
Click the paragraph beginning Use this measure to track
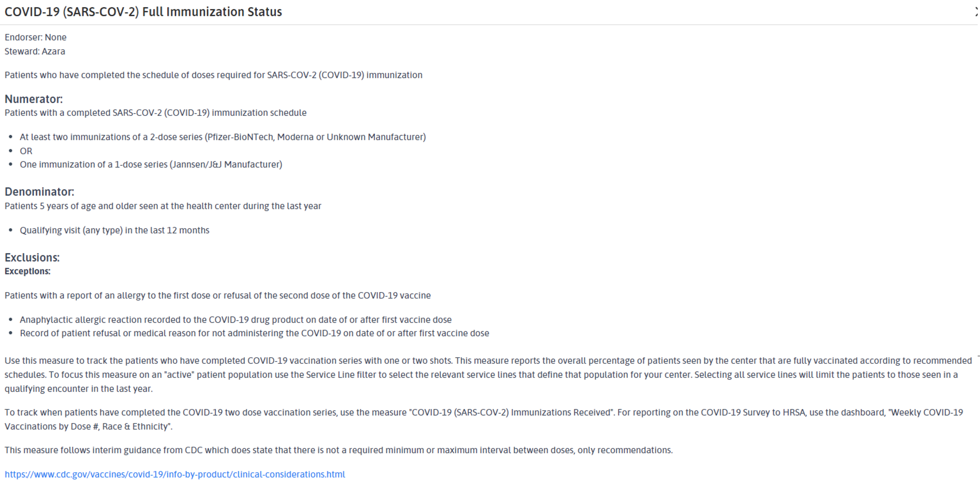coord(488,375)
